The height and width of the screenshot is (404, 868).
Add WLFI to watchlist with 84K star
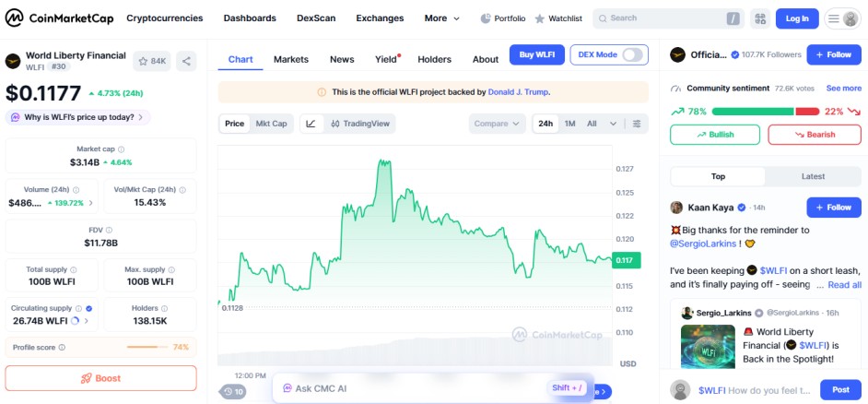click(x=152, y=61)
